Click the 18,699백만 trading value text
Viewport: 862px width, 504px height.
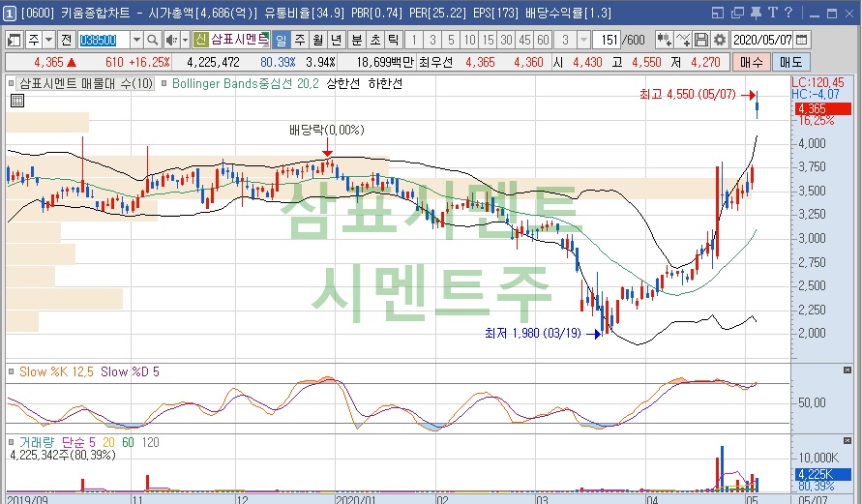385,62
